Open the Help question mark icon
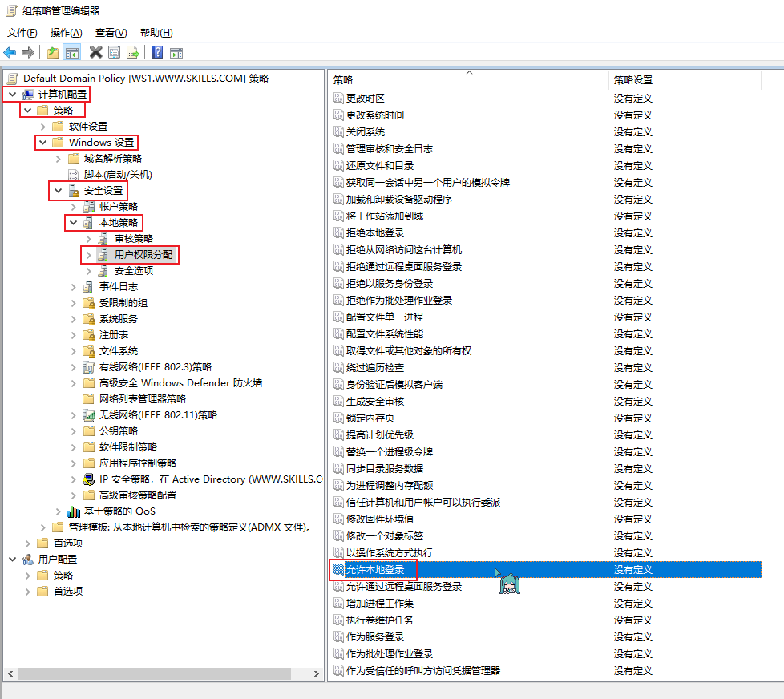The image size is (784, 699). click(157, 52)
